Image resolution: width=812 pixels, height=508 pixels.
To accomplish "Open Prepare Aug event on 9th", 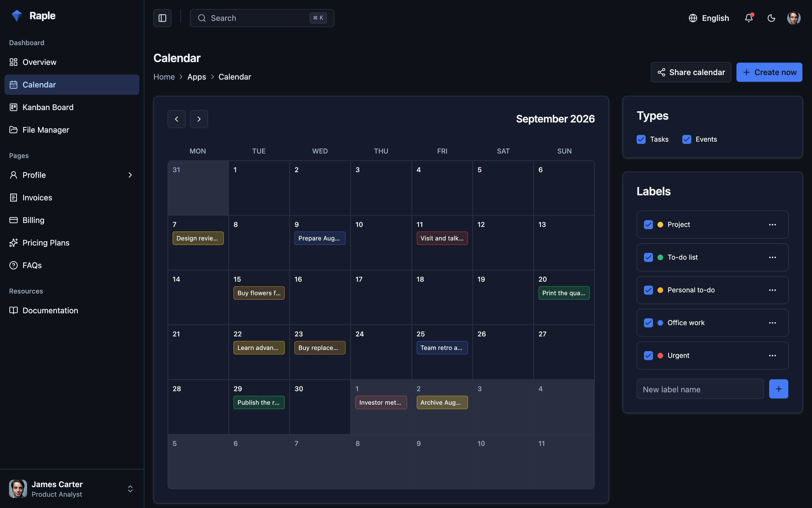I will (320, 238).
